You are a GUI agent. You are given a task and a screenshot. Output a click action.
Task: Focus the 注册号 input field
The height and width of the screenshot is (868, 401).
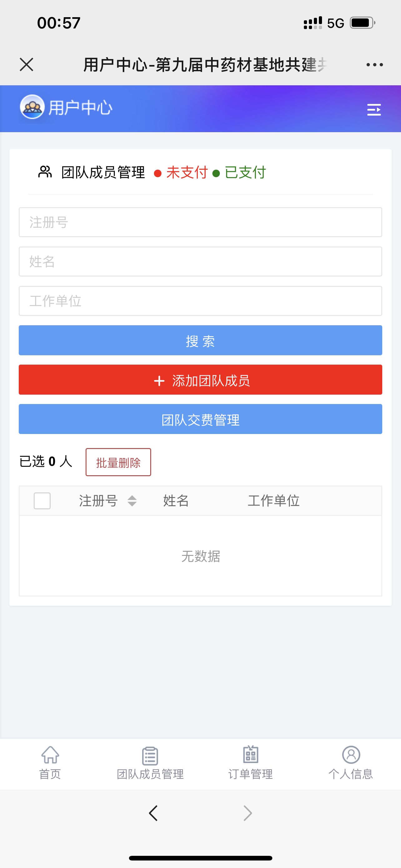pos(200,222)
